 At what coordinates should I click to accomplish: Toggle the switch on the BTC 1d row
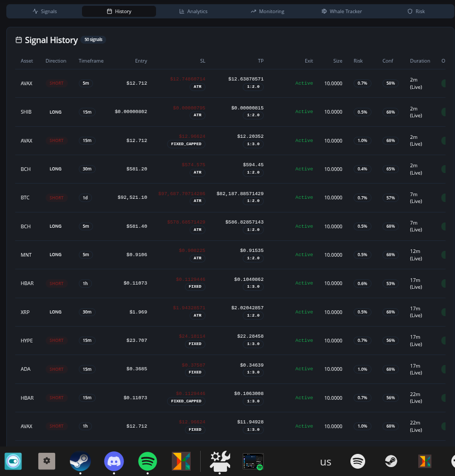coord(444,197)
